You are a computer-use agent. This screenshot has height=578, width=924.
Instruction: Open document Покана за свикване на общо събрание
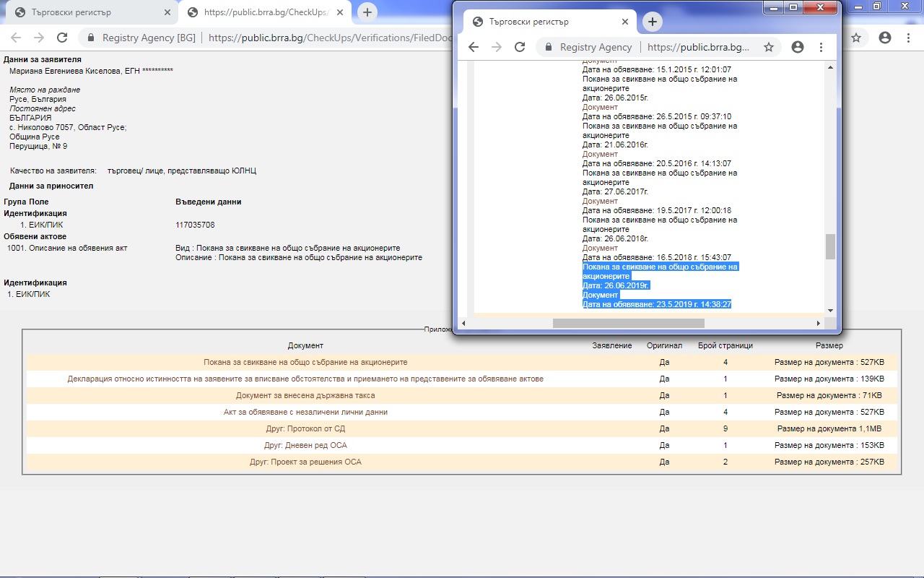click(305, 362)
